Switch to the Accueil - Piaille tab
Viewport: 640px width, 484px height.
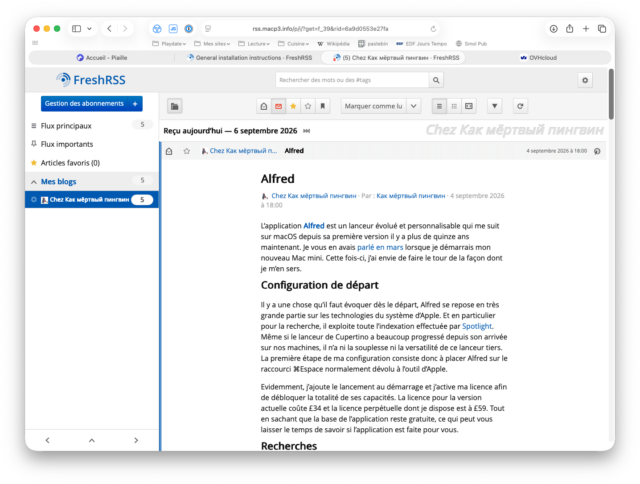(x=102, y=58)
